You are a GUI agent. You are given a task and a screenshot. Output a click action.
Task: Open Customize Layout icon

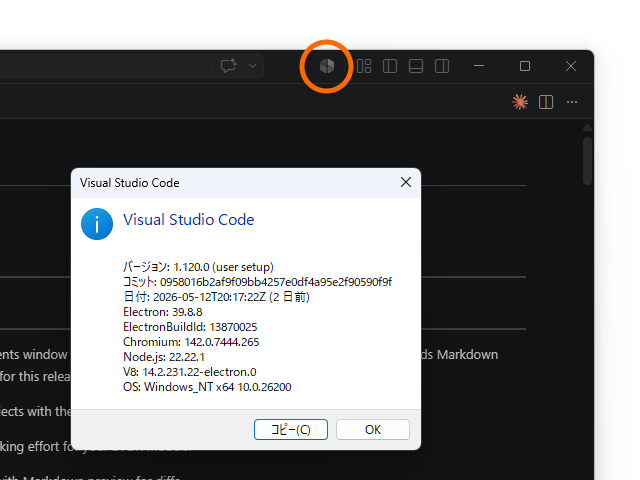tap(364, 66)
